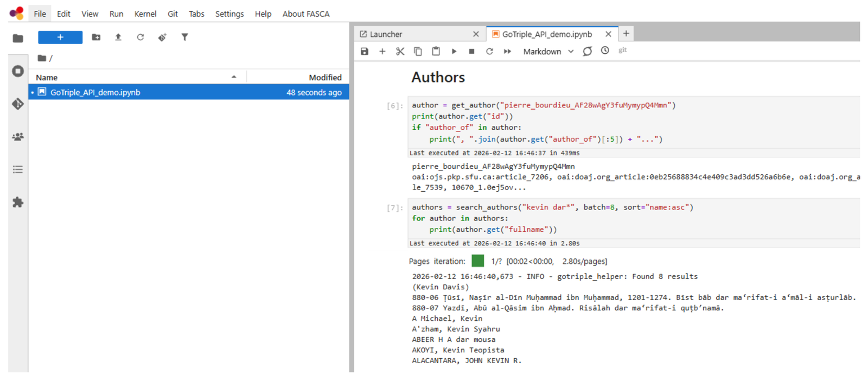This screenshot has height=374, width=868.
Task: Click the git button in notebook toolbar
Action: 623,50
